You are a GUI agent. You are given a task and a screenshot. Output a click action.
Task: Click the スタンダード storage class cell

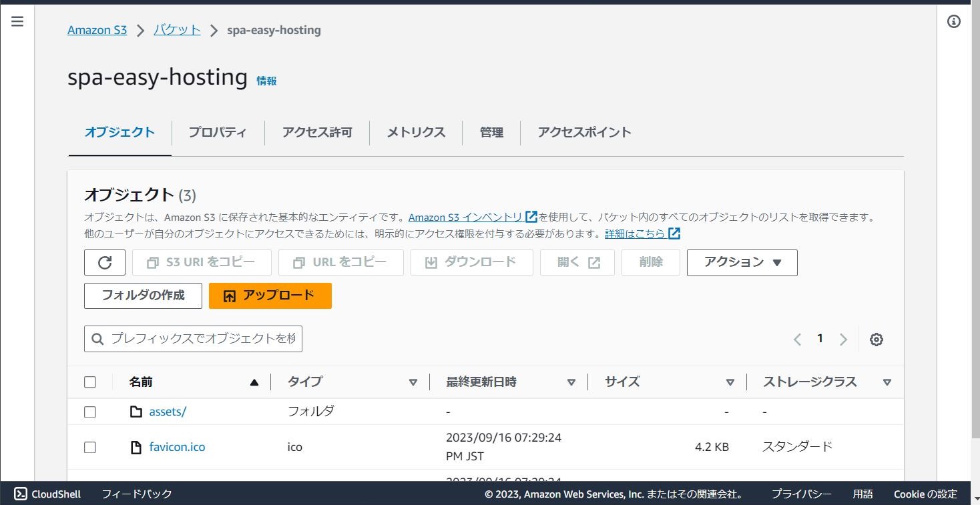798,446
